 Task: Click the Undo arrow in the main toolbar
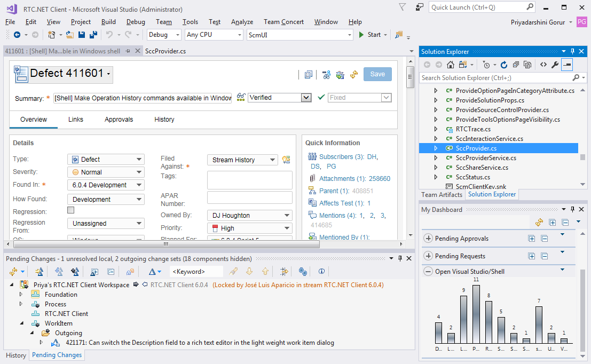click(109, 35)
